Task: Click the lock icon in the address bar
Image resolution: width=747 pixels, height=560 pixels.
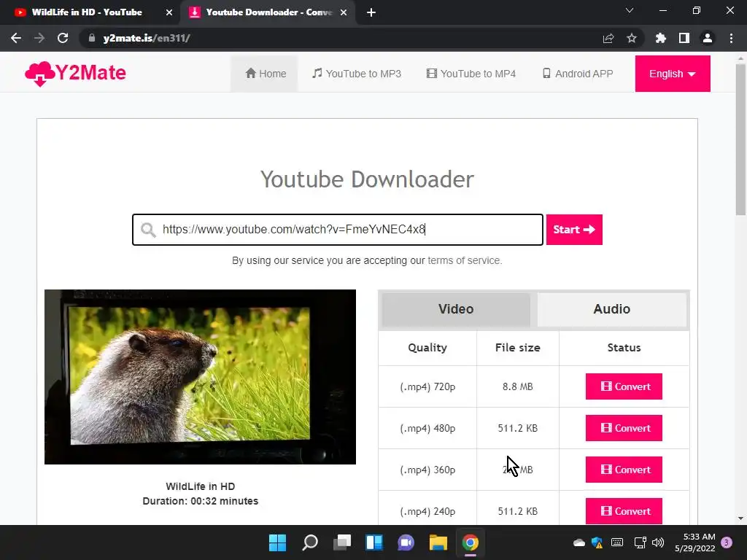Action: (x=92, y=38)
